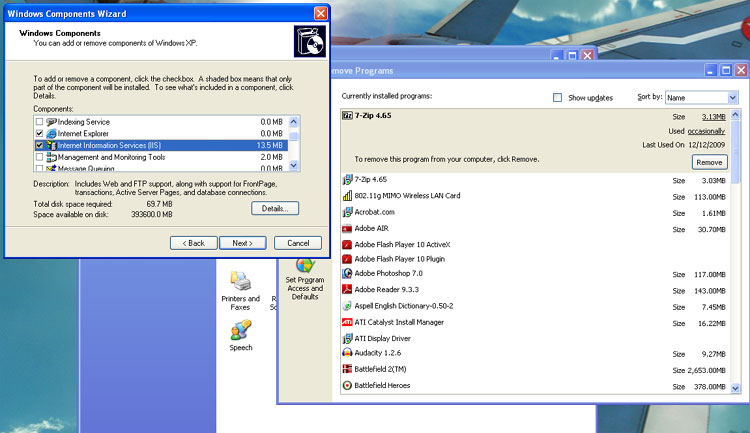Click the 802.11g MIMO Wireless LAN Card icon
The height and width of the screenshot is (433, 750).
(x=347, y=196)
